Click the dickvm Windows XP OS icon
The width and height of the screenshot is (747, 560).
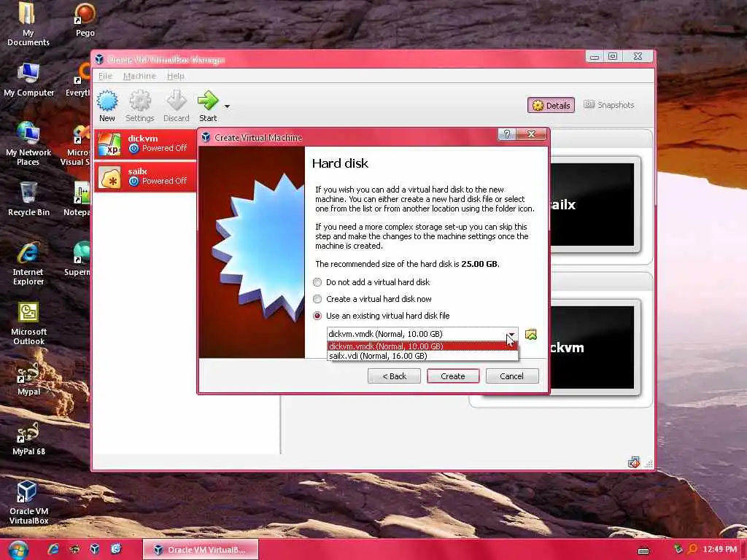[109, 144]
